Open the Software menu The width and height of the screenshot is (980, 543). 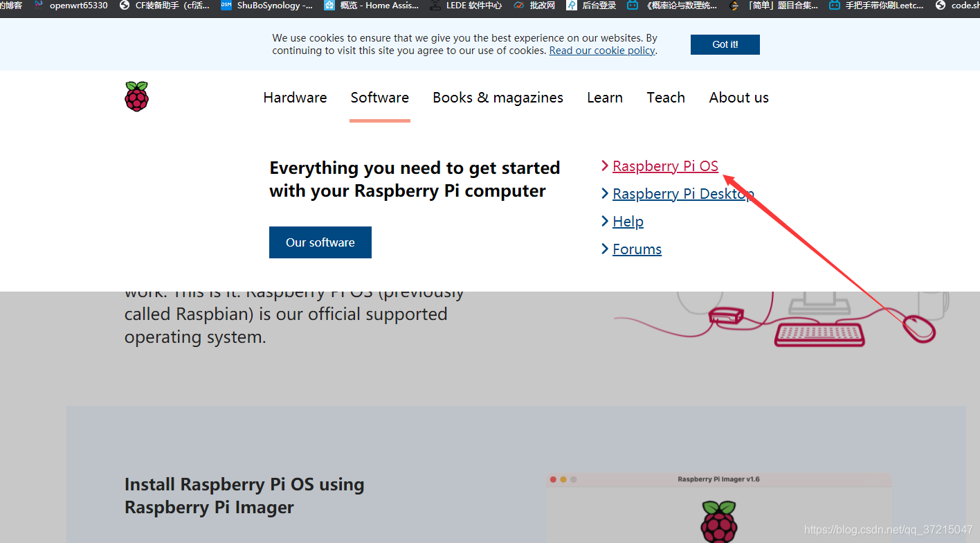pos(380,98)
